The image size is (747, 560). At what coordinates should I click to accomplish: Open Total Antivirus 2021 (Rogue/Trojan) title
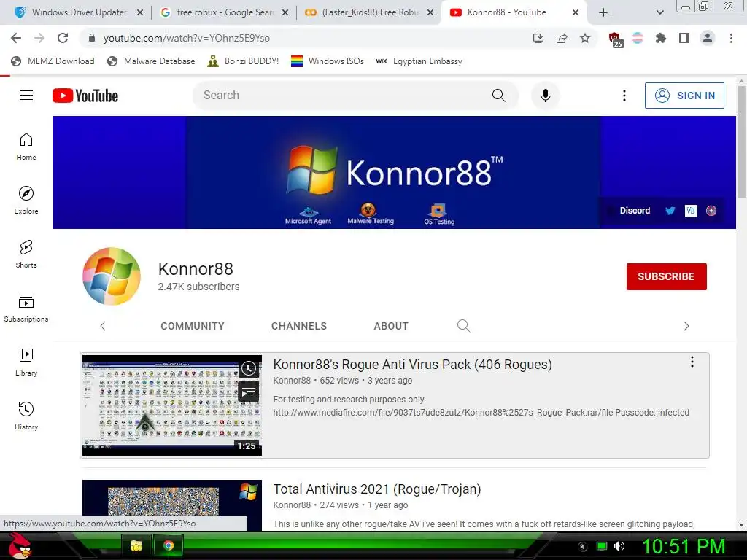377,489
